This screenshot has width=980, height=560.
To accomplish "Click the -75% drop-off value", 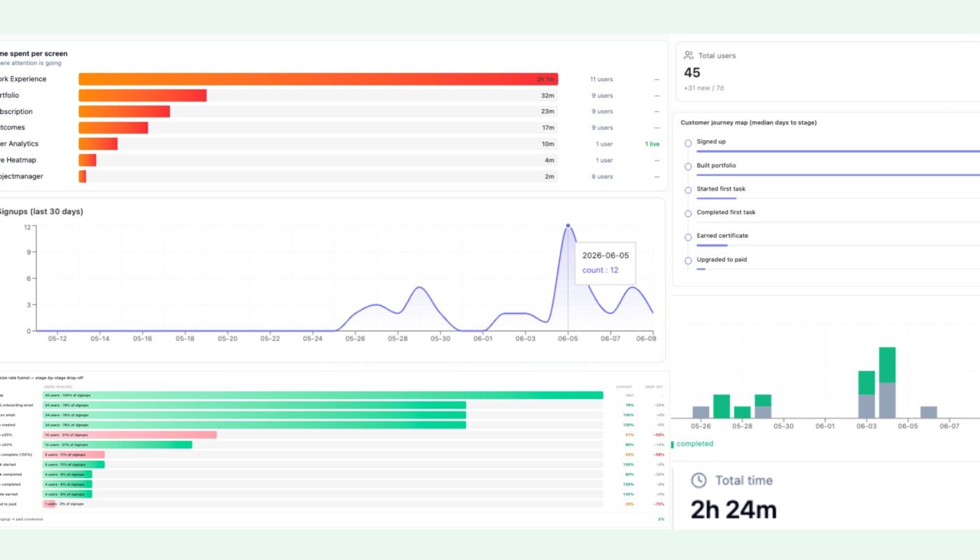I will 659,504.
